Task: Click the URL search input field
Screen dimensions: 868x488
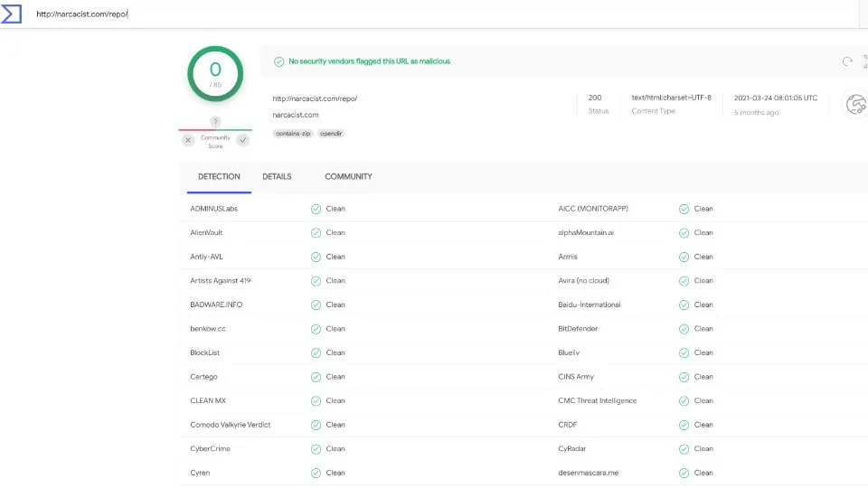Action: [x=443, y=14]
